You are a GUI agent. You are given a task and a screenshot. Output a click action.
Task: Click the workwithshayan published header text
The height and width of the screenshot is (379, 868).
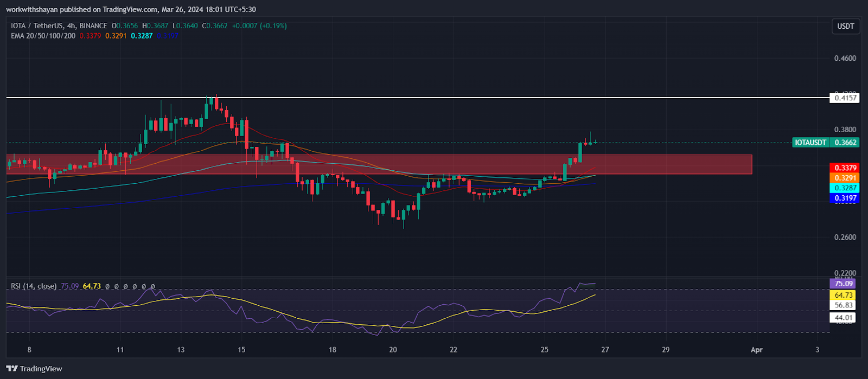pos(131,9)
